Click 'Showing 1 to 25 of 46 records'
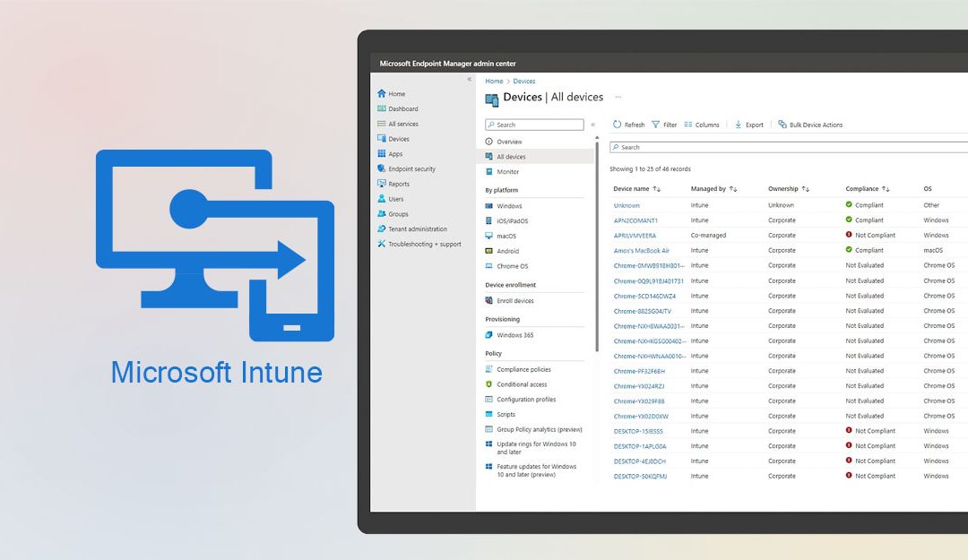This screenshot has height=560, width=968. point(650,168)
